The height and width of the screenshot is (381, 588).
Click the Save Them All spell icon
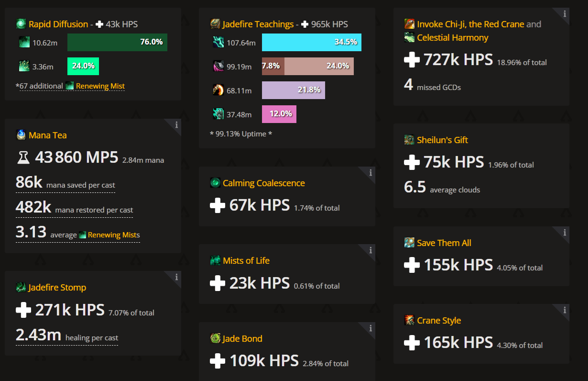[409, 243]
